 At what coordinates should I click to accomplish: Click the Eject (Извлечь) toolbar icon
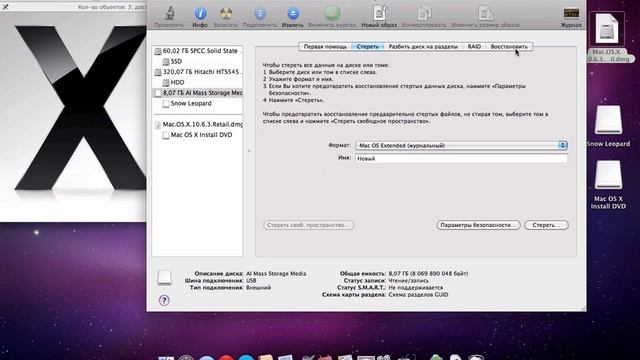293,14
